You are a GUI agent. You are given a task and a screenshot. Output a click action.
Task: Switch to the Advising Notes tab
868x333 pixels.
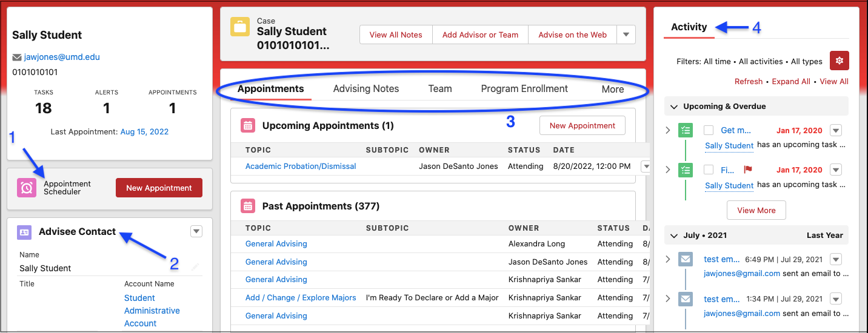tap(366, 89)
